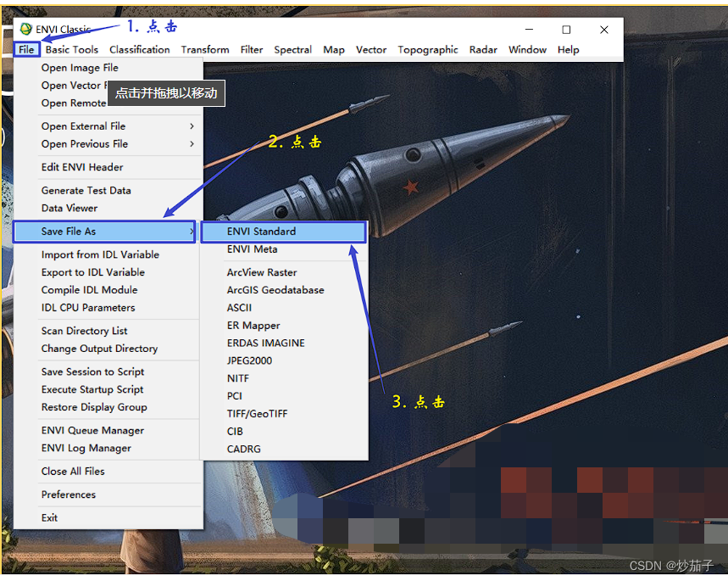
Task: Close the ENVI Classic window
Action: click(603, 30)
